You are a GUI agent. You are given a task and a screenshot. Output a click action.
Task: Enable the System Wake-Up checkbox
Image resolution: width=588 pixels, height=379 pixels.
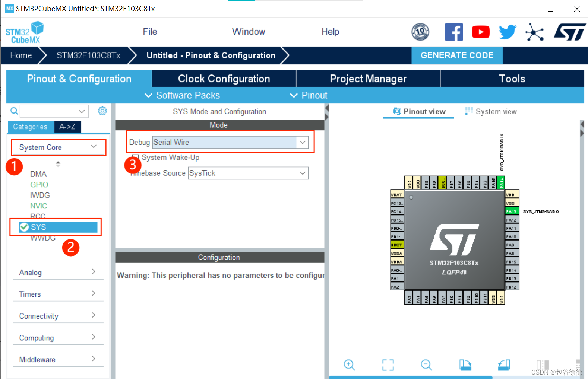coord(136,157)
